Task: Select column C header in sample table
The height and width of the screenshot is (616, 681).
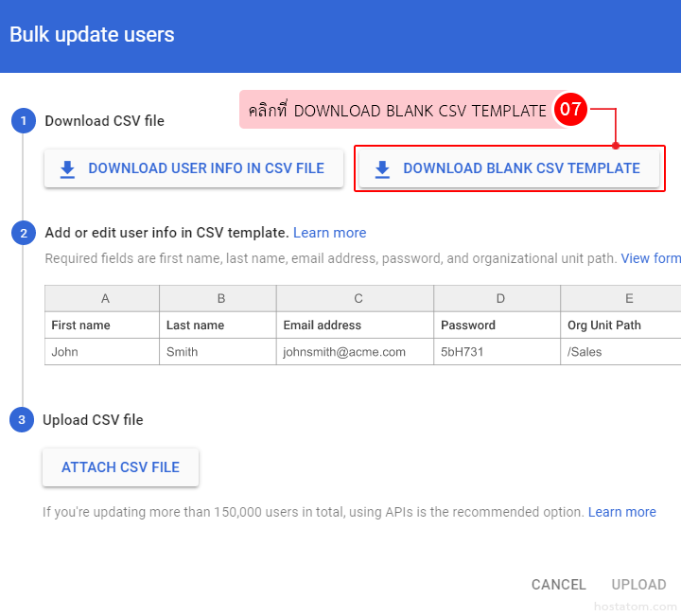Action: (358, 298)
